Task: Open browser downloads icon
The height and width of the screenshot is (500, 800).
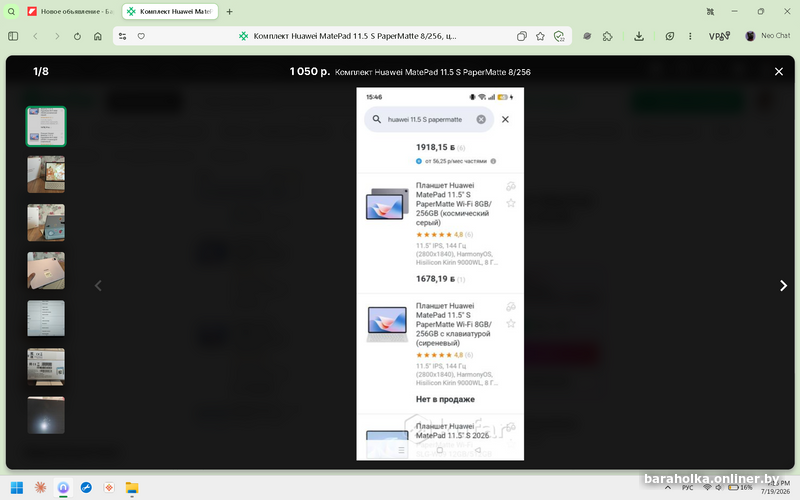Action: coord(639,36)
